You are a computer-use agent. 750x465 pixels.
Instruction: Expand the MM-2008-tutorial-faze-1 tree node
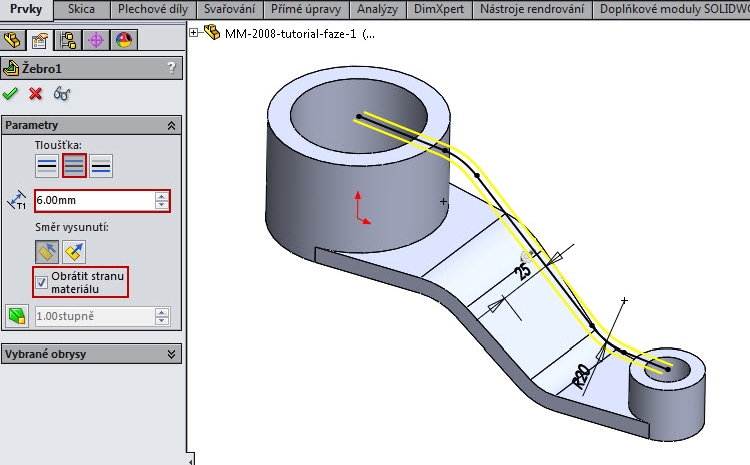coord(193,33)
